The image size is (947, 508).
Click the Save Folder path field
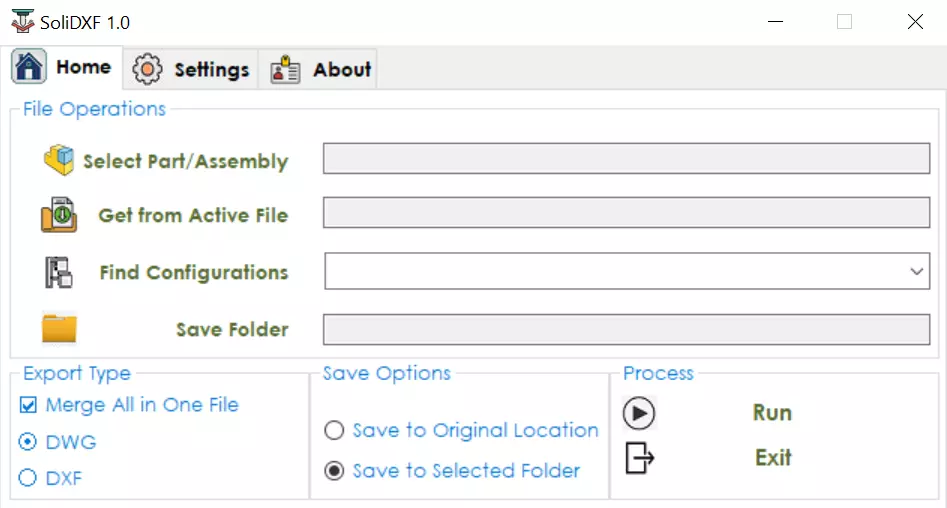click(626, 329)
